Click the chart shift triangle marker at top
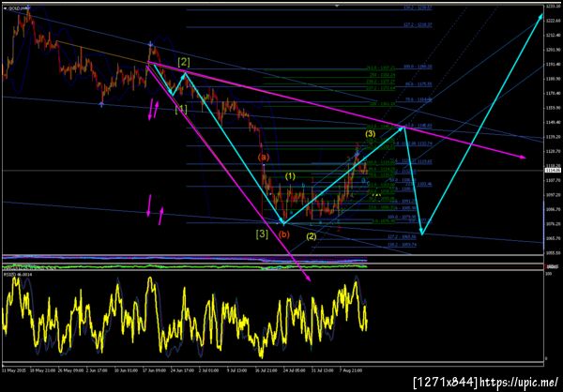Image resolution: width=563 pixels, height=392 pixels. pos(337,6)
